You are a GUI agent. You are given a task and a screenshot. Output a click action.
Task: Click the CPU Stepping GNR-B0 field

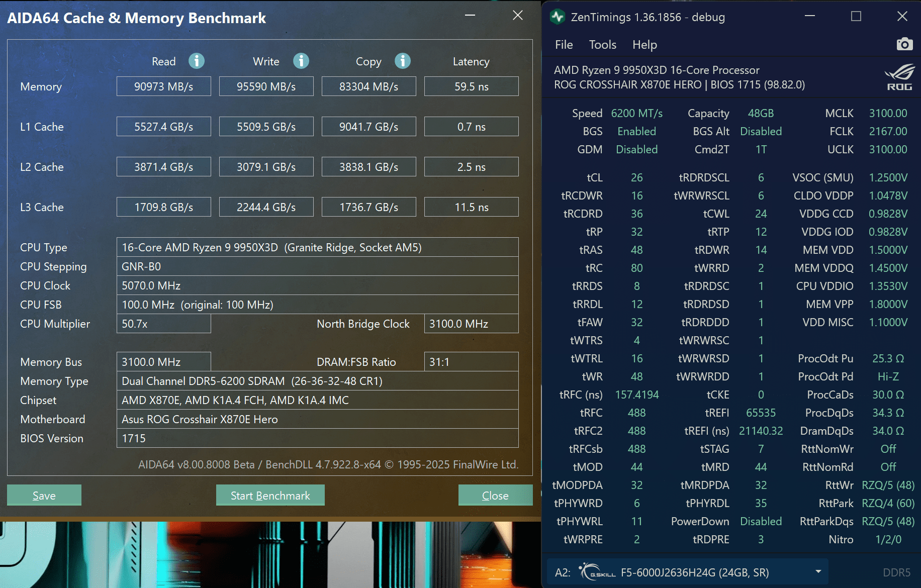(318, 266)
